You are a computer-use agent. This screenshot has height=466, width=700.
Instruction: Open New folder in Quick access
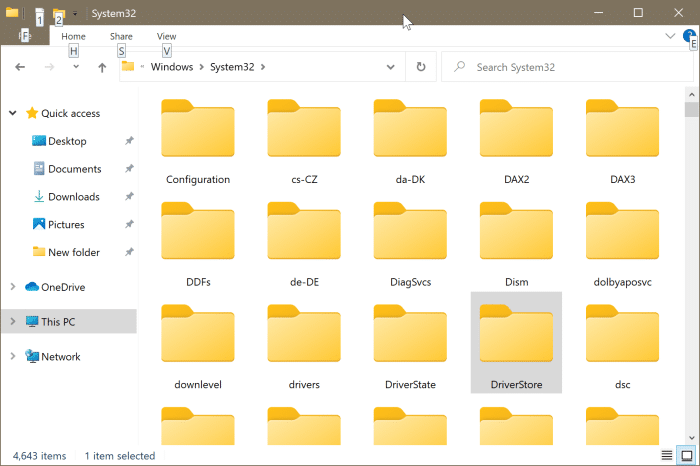tap(66, 252)
